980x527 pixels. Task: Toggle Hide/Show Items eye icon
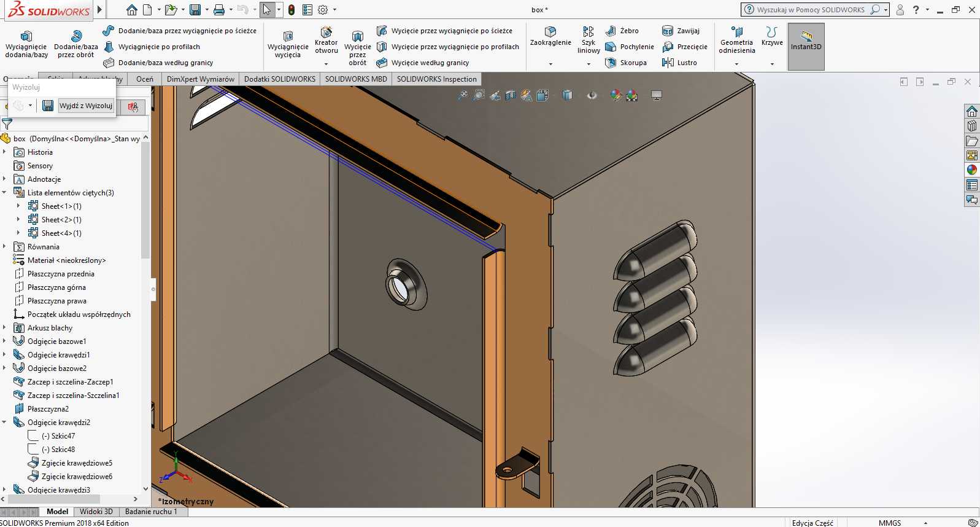(592, 95)
